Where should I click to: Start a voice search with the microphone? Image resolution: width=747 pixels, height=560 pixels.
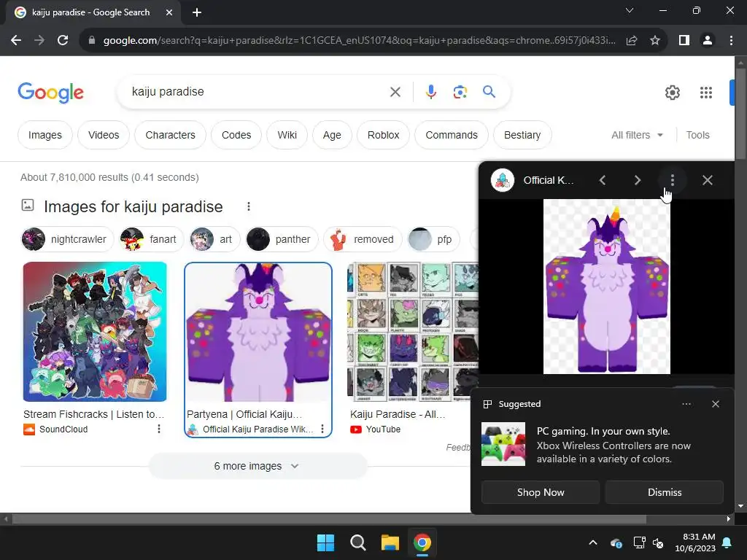[430, 91]
